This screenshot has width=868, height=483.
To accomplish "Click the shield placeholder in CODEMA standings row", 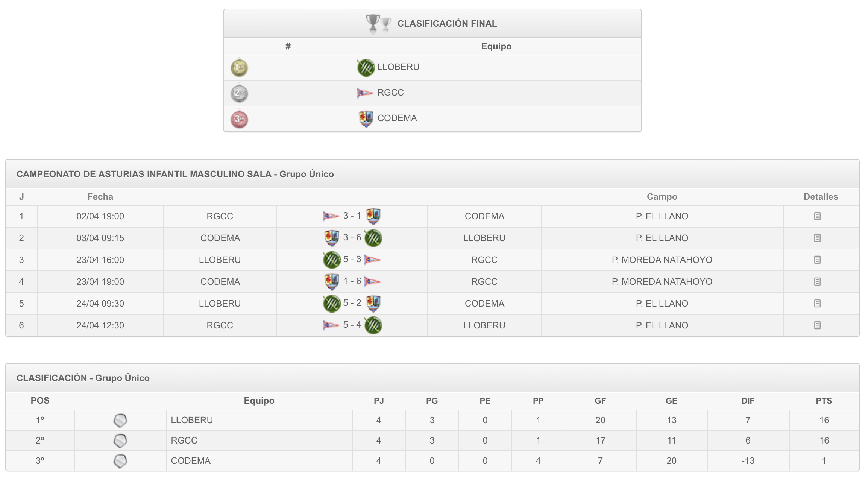I will click(120, 461).
